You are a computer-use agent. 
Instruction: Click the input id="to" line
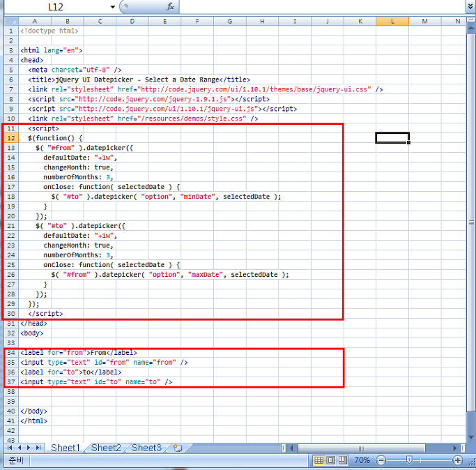(96, 382)
